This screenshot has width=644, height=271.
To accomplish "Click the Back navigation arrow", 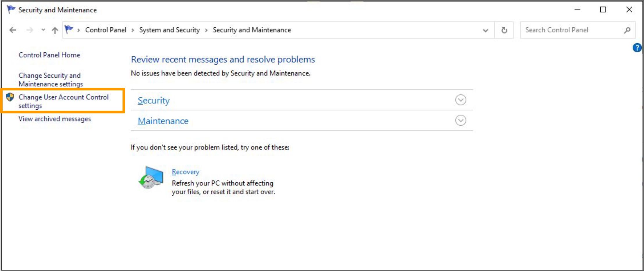I will point(13,30).
